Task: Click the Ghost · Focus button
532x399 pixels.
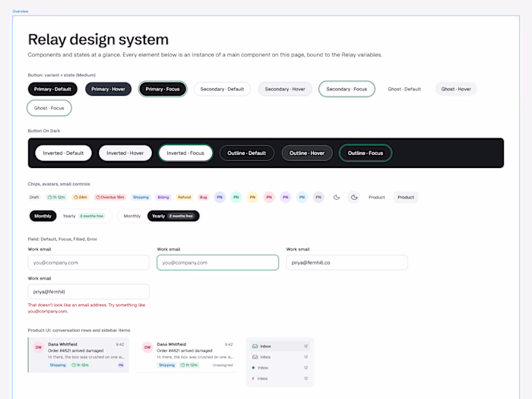Action: [x=49, y=108]
